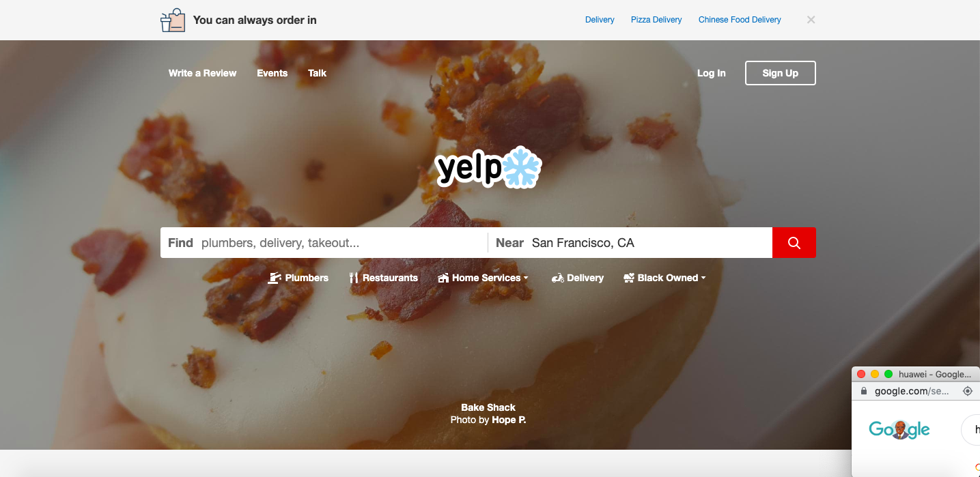Click the Home Services house icon

443,278
